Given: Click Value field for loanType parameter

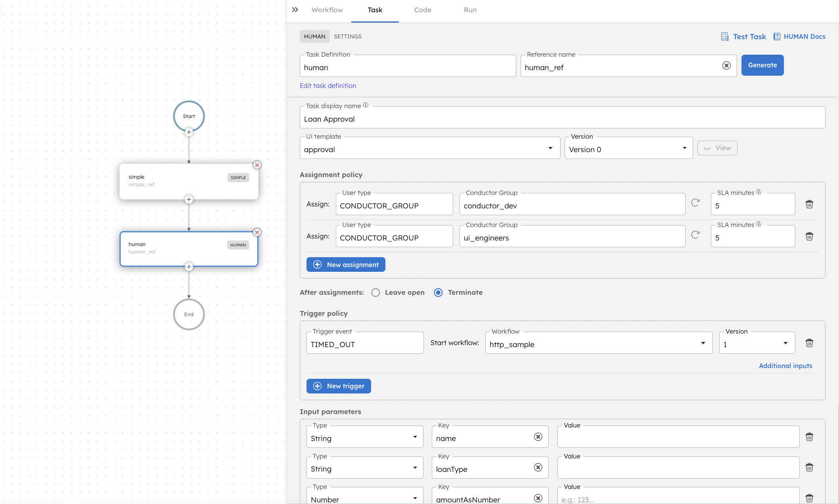Looking at the screenshot, I should coord(678,468).
